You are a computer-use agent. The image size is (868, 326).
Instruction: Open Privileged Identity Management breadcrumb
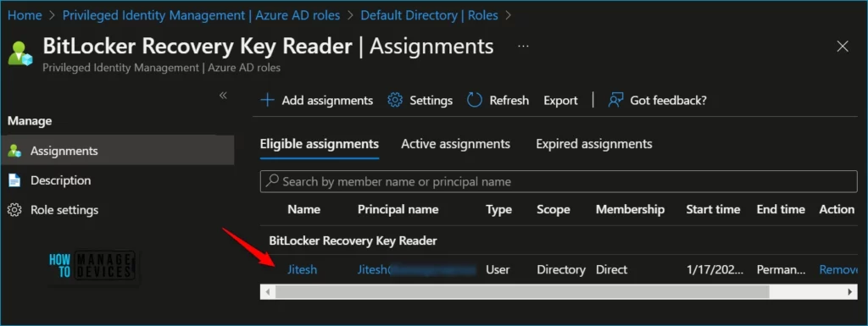coord(201,15)
